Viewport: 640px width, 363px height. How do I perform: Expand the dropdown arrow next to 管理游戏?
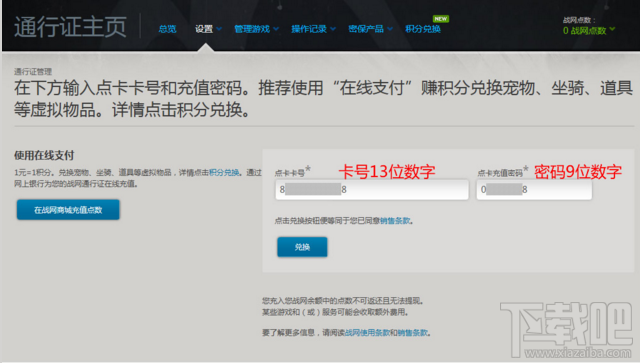[x=276, y=29]
